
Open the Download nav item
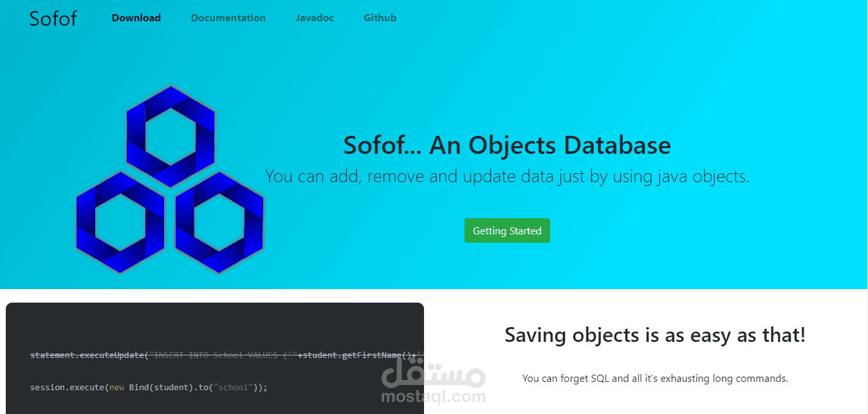click(x=136, y=18)
